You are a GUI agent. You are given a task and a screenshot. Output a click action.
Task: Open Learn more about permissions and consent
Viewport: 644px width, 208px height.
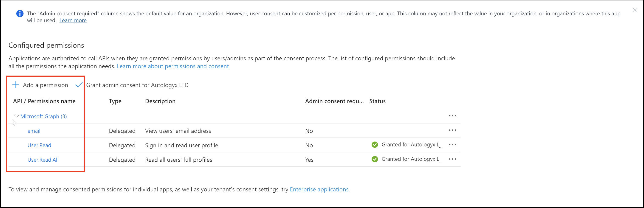point(173,66)
